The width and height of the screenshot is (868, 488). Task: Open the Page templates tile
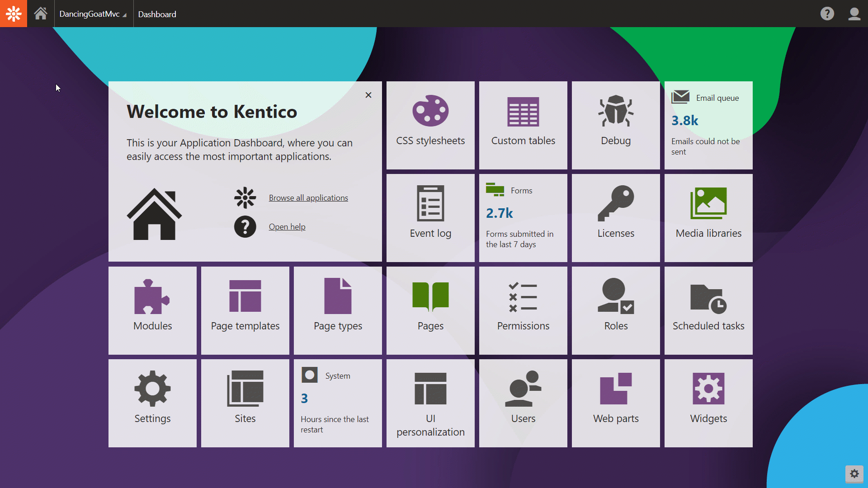245,310
